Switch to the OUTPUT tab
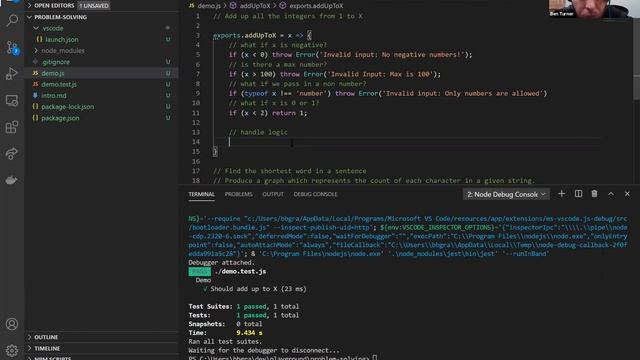 coord(273,194)
